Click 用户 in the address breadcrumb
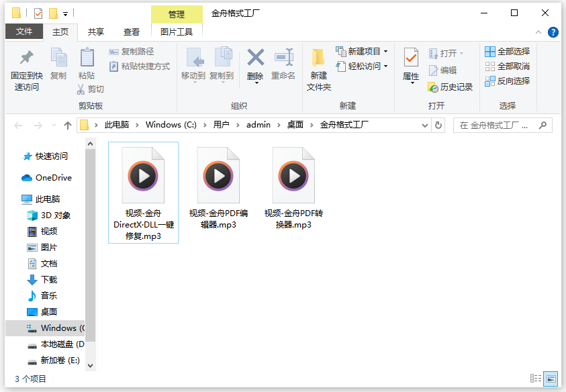The width and height of the screenshot is (566, 392). (x=221, y=125)
